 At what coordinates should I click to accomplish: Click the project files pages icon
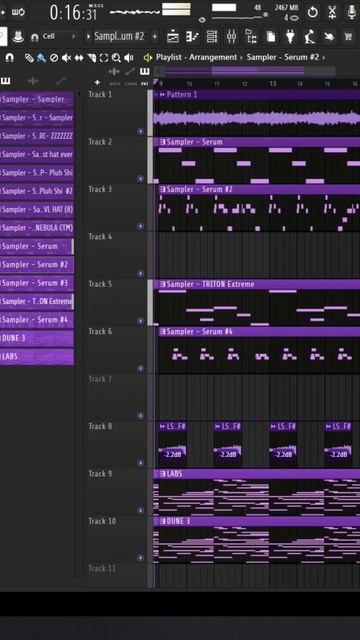pos(271,37)
